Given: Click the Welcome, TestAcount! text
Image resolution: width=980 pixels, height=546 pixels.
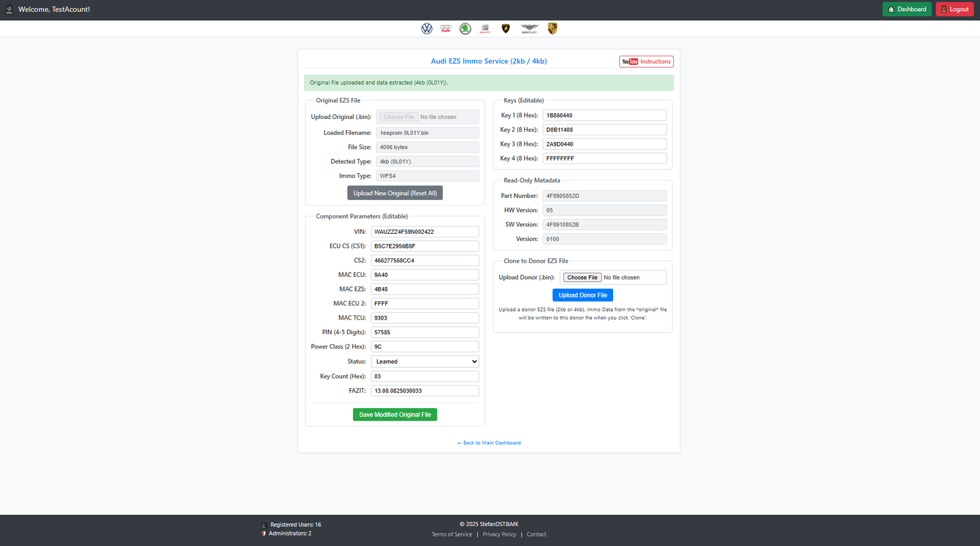Looking at the screenshot, I should pyautogui.click(x=54, y=9).
